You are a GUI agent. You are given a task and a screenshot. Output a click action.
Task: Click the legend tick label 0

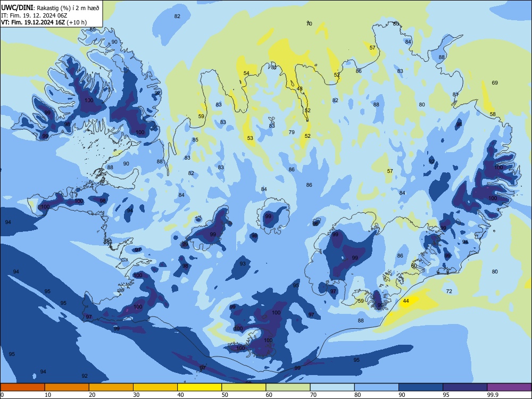click(2, 395)
